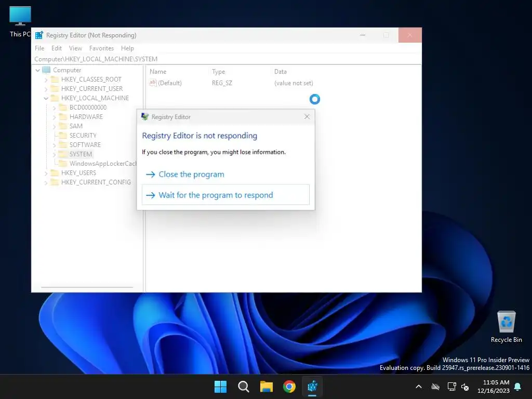Click the ab string icon beside (Default)
The height and width of the screenshot is (399, 532).
[153, 83]
